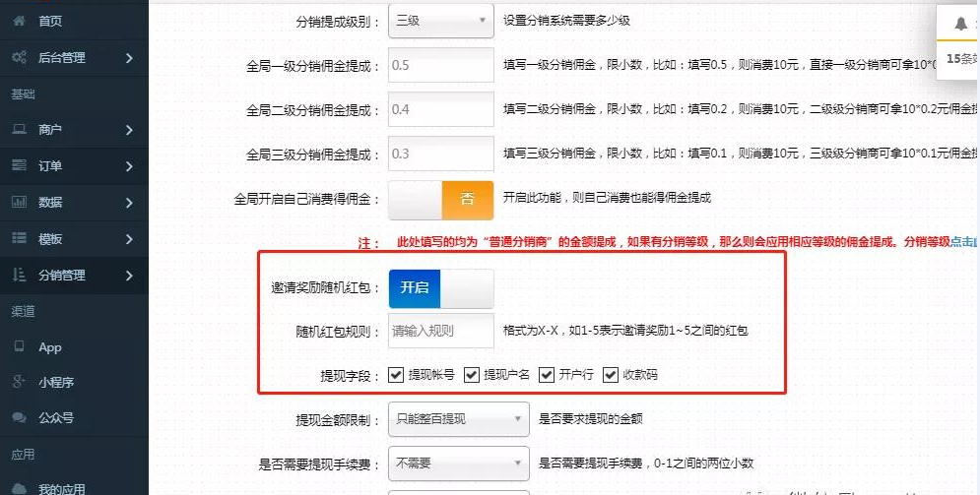Click the 随机红包规则 input field
980x495 pixels.
point(440,331)
